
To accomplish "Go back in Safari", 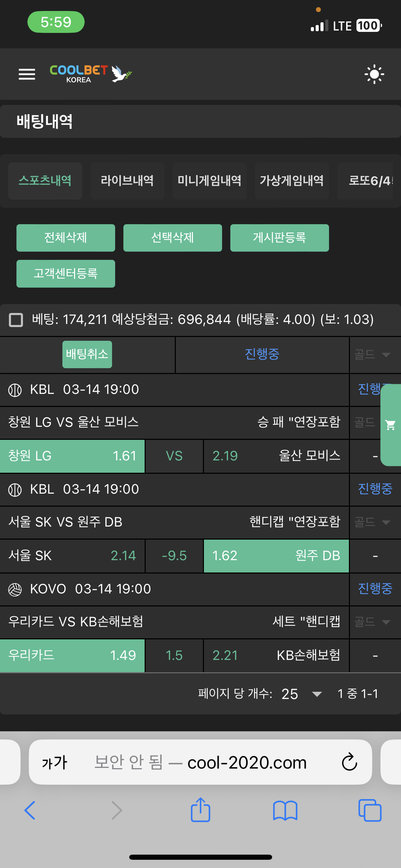I will pyautogui.click(x=30, y=810).
